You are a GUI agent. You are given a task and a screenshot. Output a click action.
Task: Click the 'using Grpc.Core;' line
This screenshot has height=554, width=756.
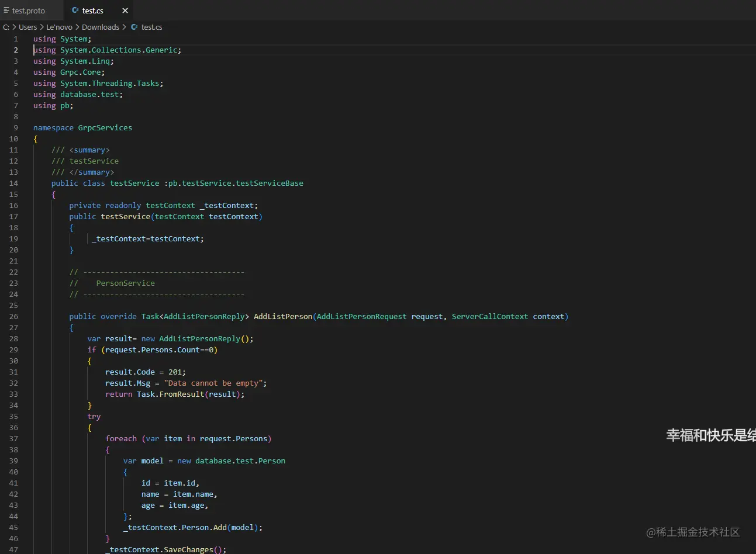pyautogui.click(x=69, y=72)
